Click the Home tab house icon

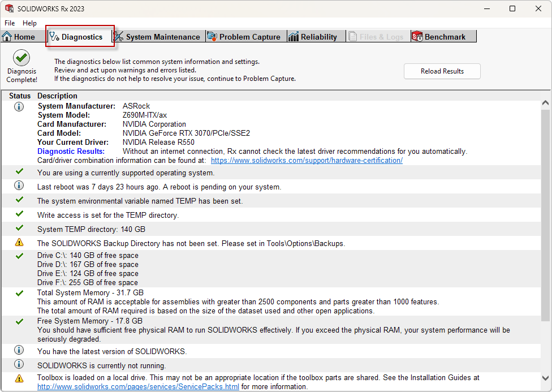7,37
